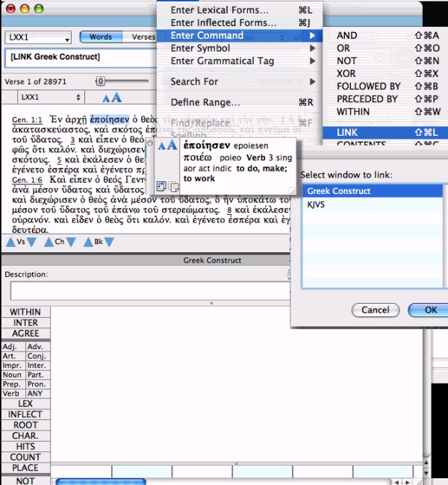The image size is (448, 485).
Task: Click the duplicate window icon in details popup
Action: (174, 187)
